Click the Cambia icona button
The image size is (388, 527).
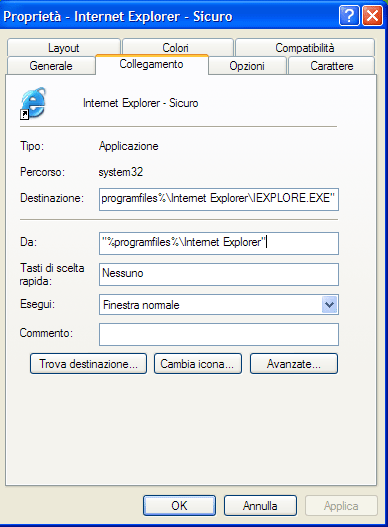(x=198, y=363)
